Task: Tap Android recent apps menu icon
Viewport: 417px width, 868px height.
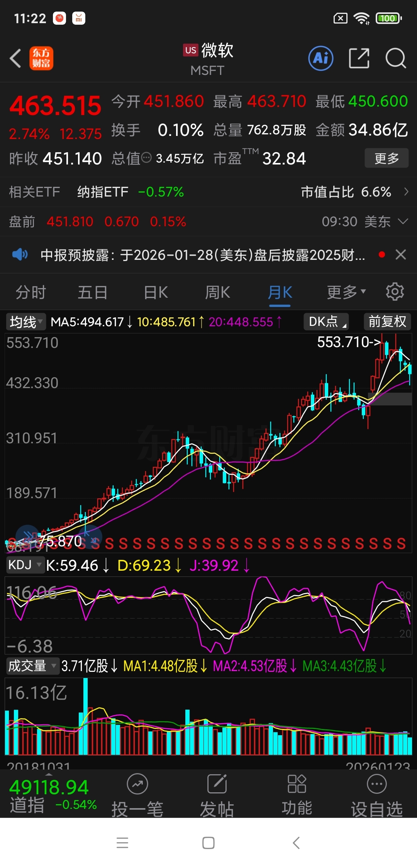Action: tap(122, 843)
